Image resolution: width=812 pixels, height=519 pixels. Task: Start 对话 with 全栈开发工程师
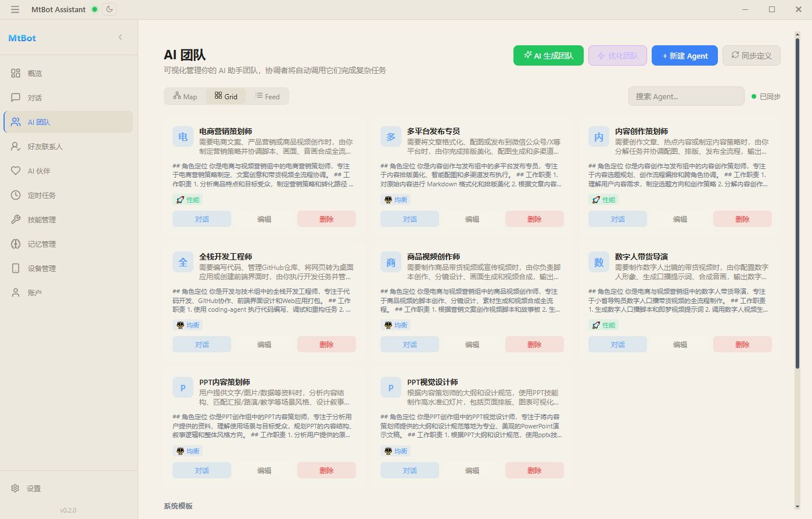202,344
